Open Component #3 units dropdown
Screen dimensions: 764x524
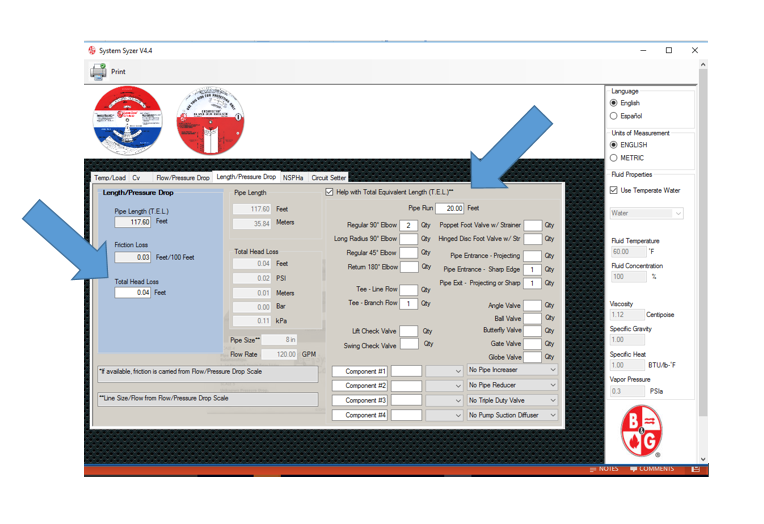point(444,400)
